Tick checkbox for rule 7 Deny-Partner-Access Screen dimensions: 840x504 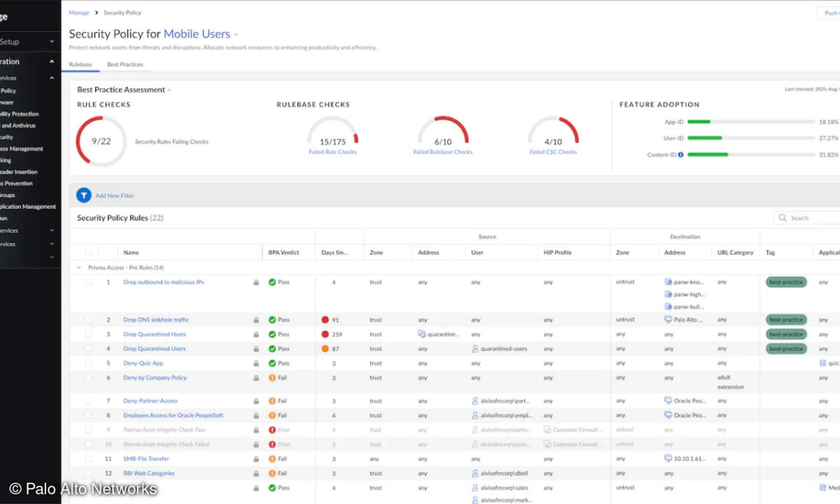pyautogui.click(x=88, y=401)
